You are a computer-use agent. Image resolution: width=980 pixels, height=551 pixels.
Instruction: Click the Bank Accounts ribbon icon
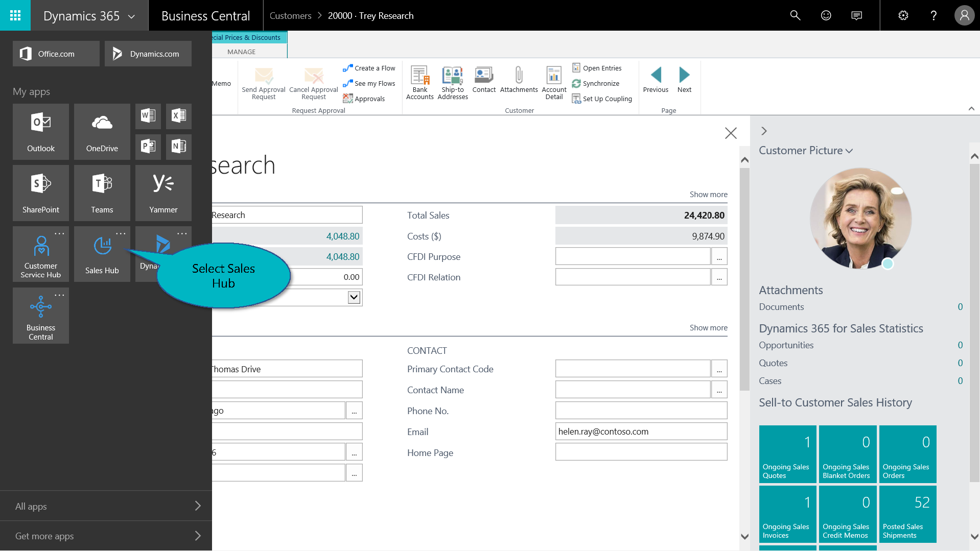419,82
